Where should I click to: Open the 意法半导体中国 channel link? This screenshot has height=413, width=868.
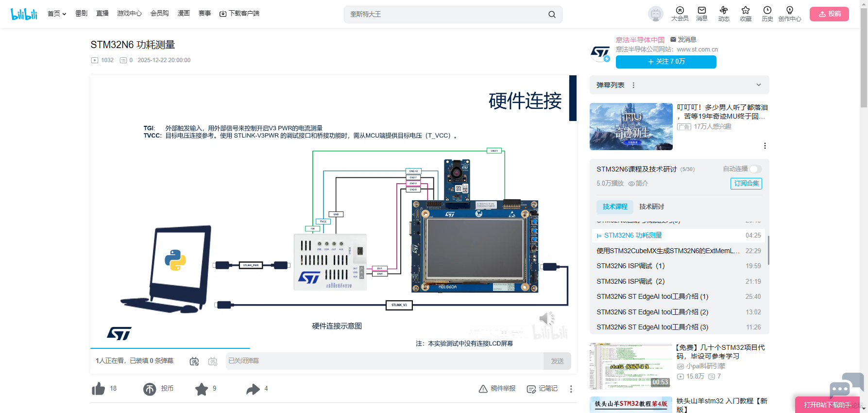(x=640, y=40)
